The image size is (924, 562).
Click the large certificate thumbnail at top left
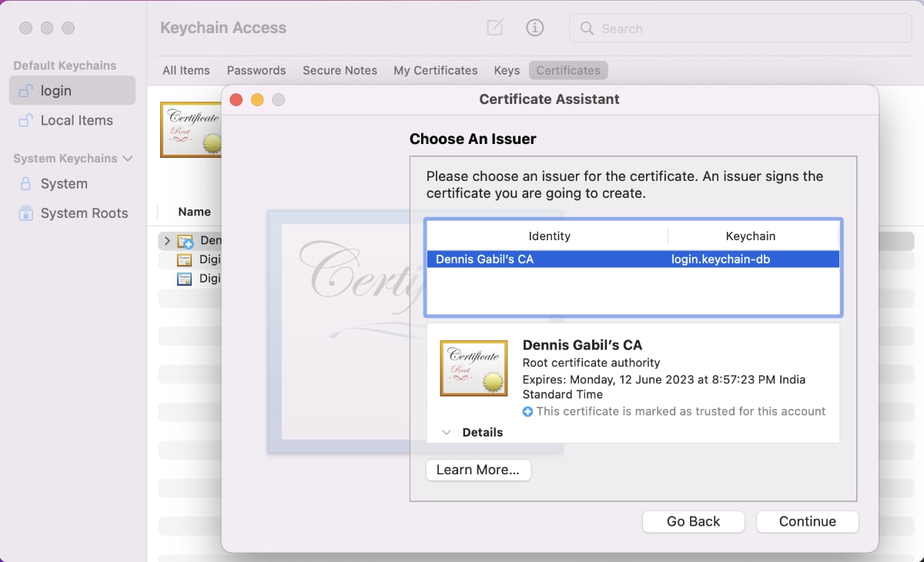[190, 129]
